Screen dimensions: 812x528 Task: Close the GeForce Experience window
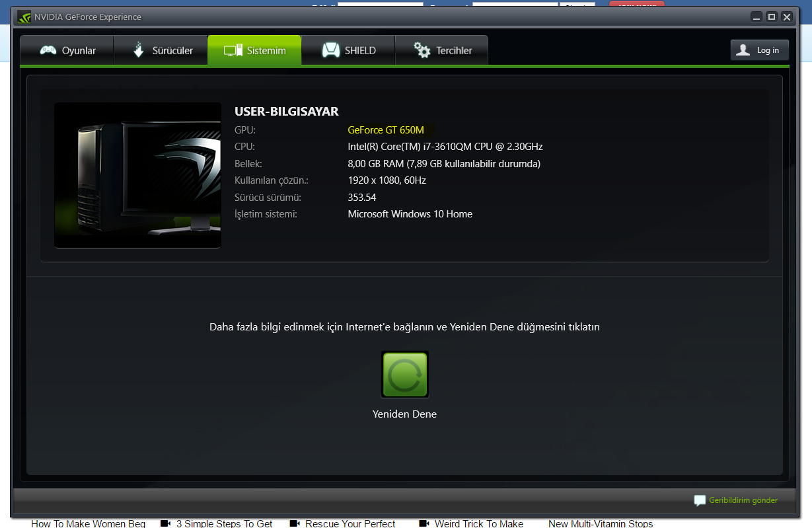click(787, 17)
